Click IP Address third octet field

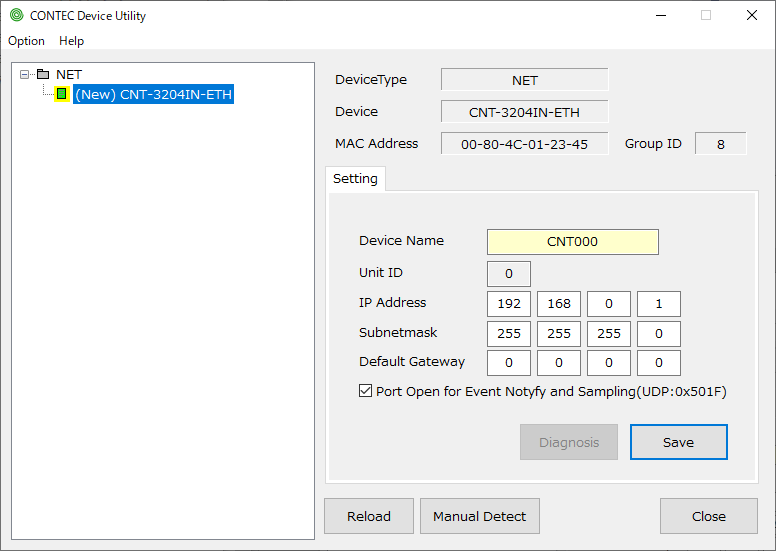coord(609,303)
